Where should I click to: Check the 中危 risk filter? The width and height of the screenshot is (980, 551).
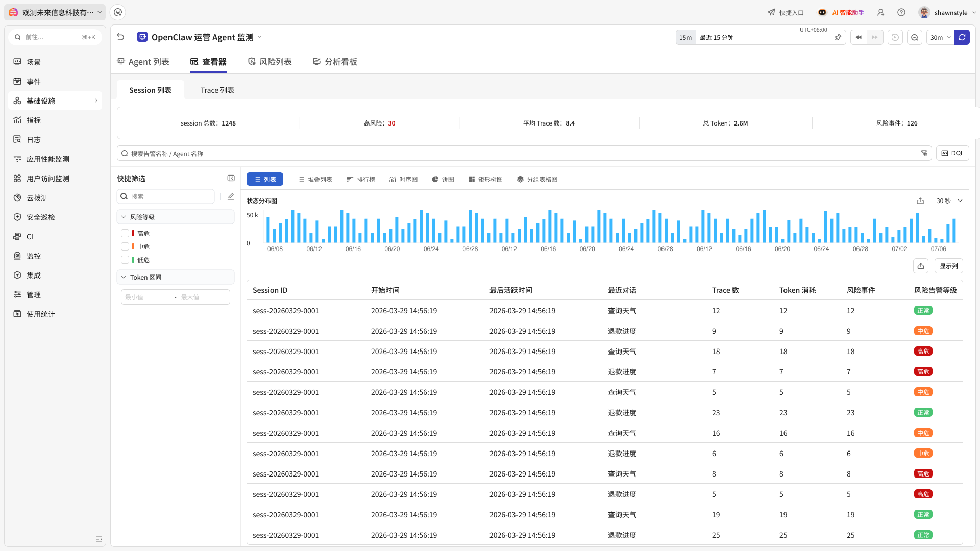pyautogui.click(x=125, y=246)
